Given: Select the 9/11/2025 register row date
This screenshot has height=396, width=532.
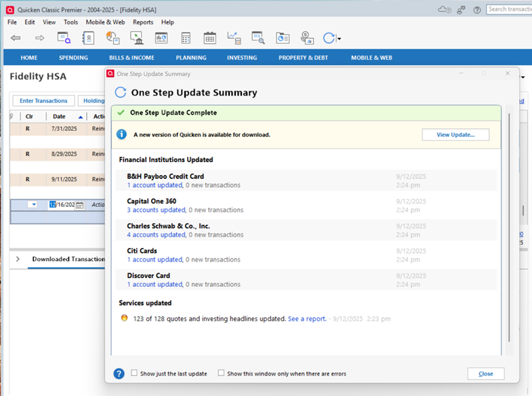Looking at the screenshot, I should coord(64,179).
